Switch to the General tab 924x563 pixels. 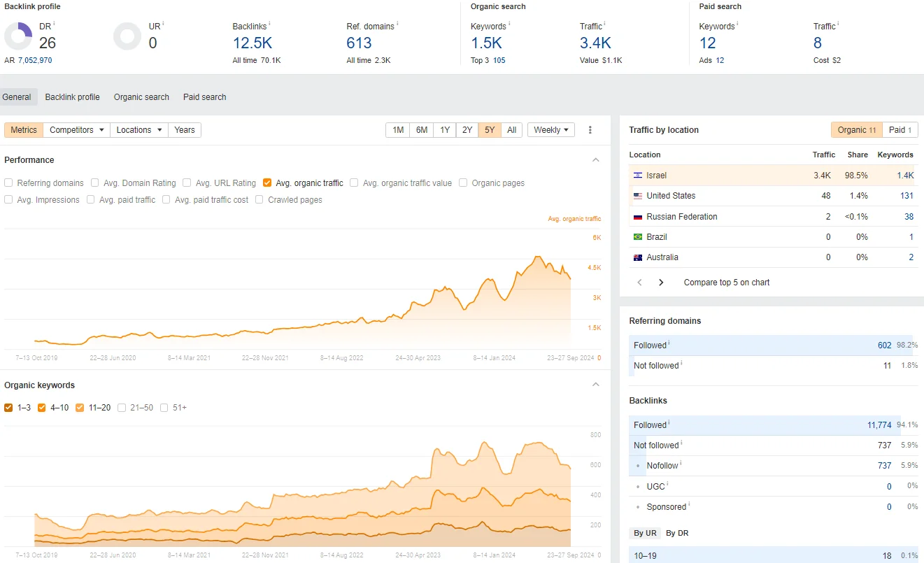click(x=17, y=97)
